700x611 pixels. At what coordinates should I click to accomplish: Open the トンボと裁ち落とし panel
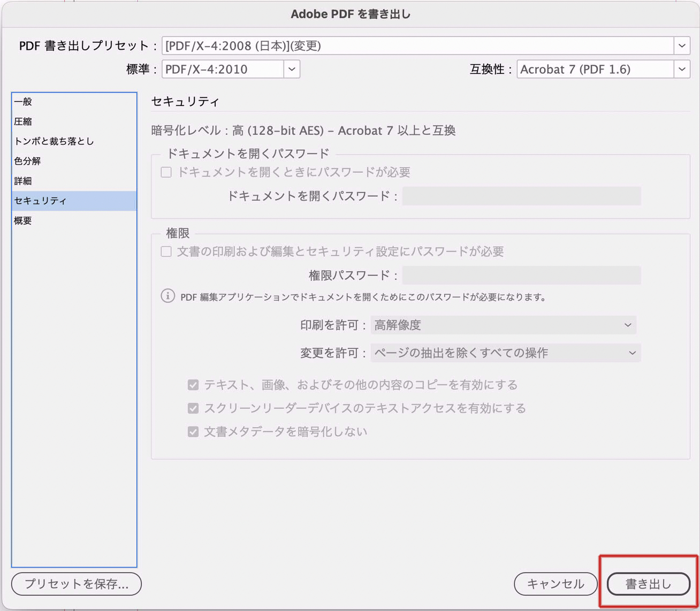[54, 141]
